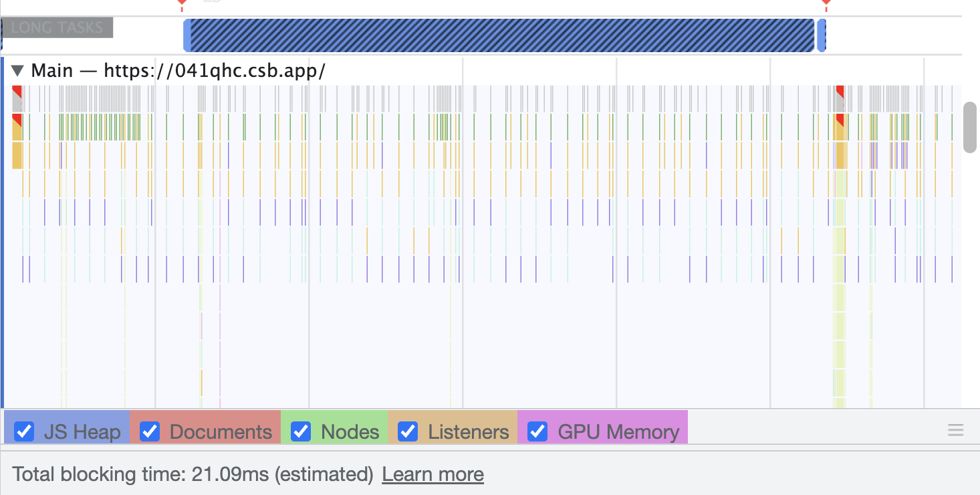Select the wide yellow block at far left

pos(17,155)
